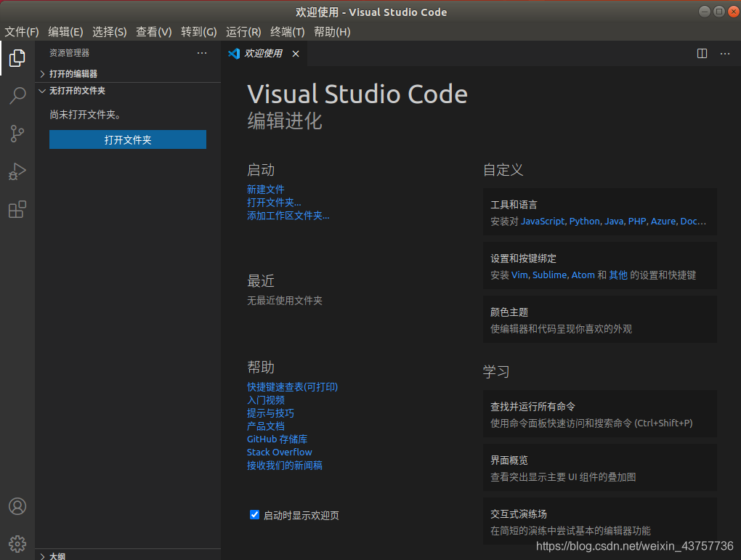741x560 pixels.
Task: Click the 添加工作区文件夹... link
Action: click(x=288, y=216)
